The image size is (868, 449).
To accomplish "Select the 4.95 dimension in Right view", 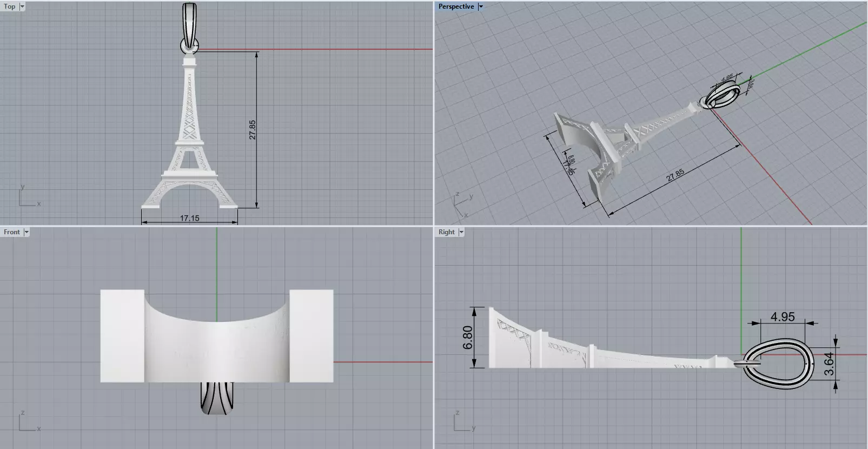I will click(x=783, y=316).
